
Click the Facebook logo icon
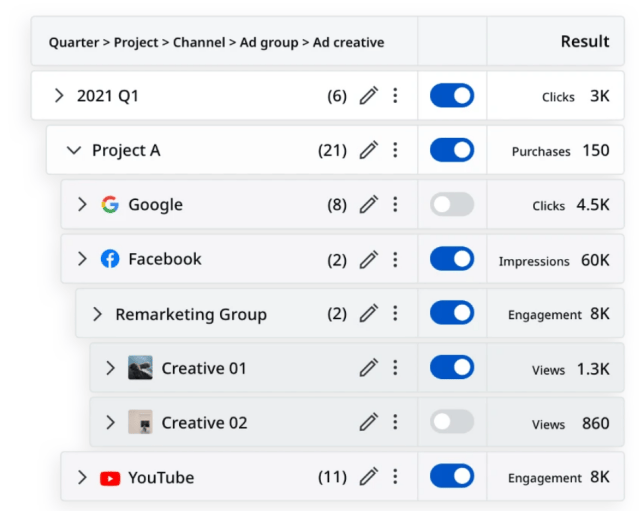[x=110, y=259]
